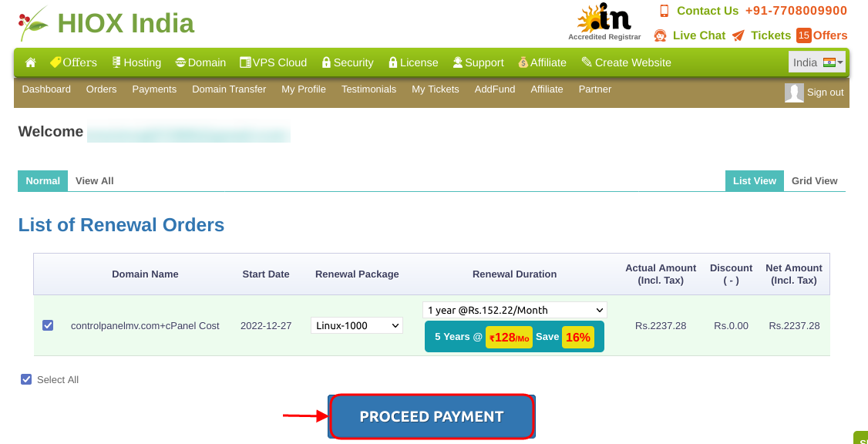Image resolution: width=868 pixels, height=444 pixels.
Task: Click the Security padlock icon
Action: pos(326,62)
